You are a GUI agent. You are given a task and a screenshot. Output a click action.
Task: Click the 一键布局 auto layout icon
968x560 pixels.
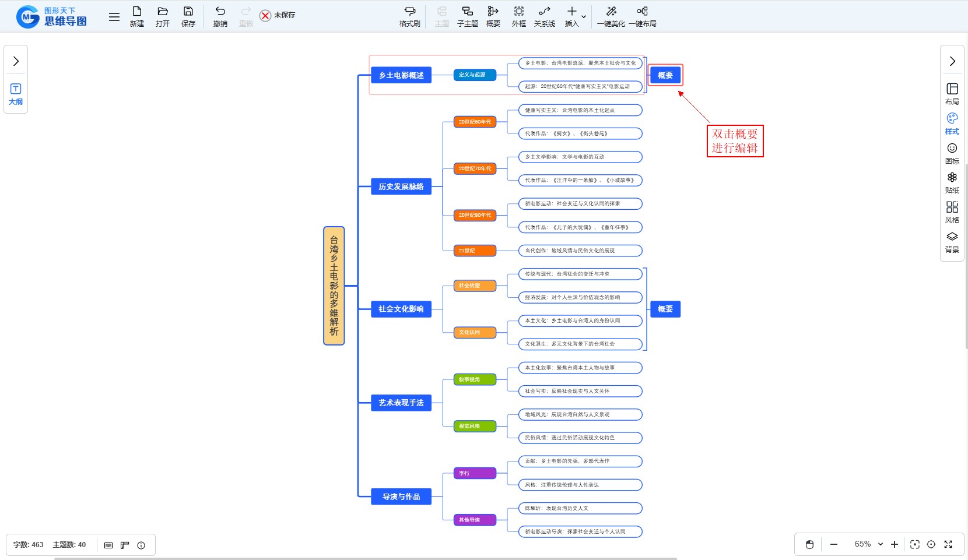click(642, 12)
